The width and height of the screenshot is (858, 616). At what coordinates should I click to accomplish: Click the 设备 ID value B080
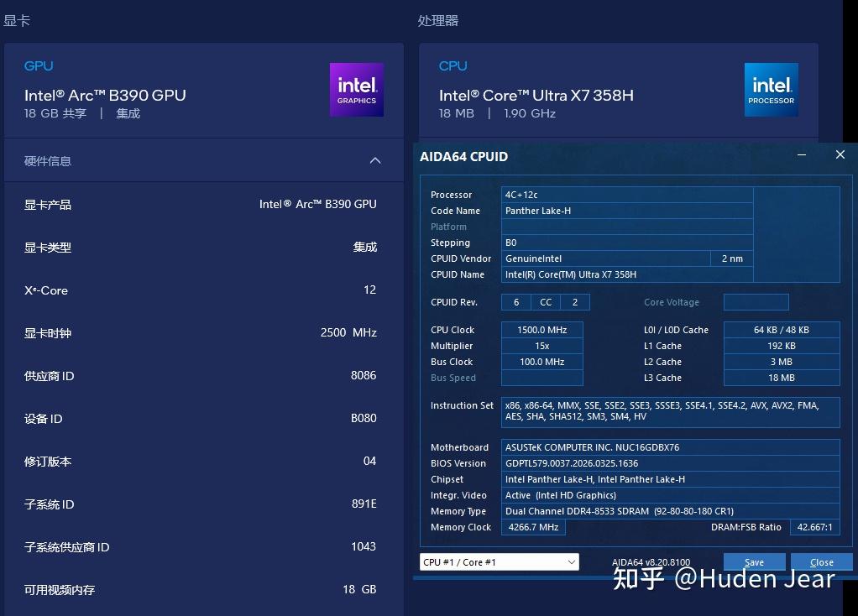click(364, 418)
